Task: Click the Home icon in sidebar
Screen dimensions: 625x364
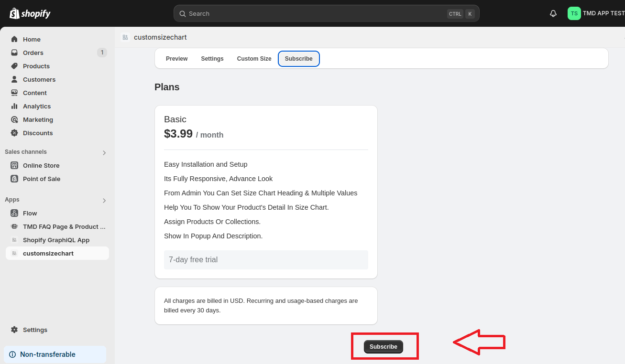Action: tap(14, 39)
